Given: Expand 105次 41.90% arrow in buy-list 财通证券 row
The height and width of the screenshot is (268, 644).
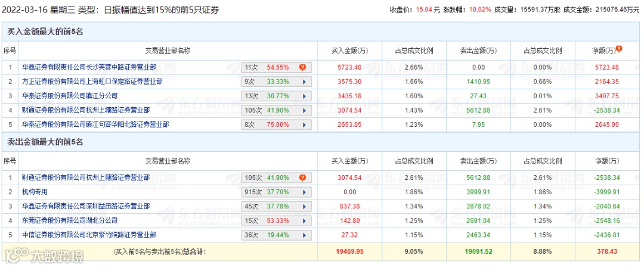Looking at the screenshot, I should click(304, 110).
